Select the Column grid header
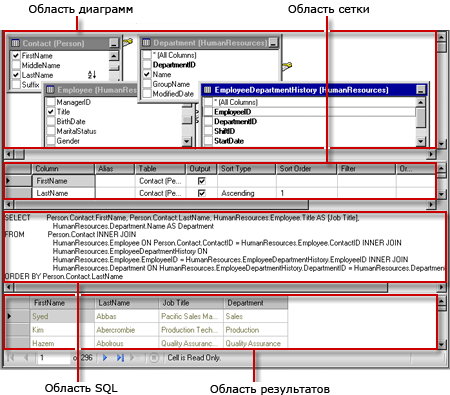 pos(63,169)
